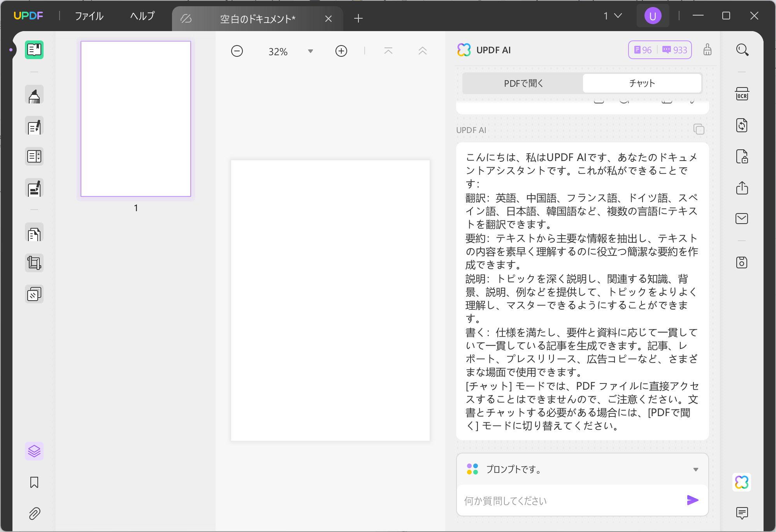
Task: Click the AI credits counter 96 933
Action: tap(660, 50)
